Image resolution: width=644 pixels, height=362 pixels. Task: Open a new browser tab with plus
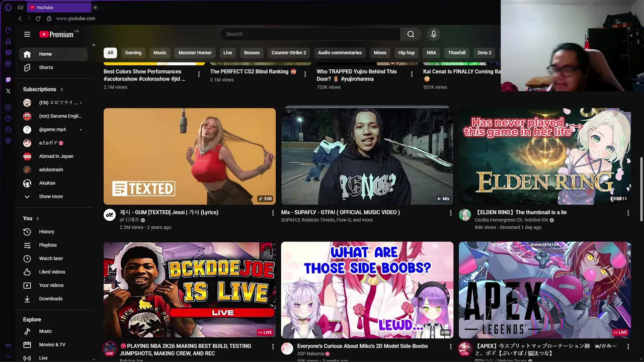[x=95, y=8]
